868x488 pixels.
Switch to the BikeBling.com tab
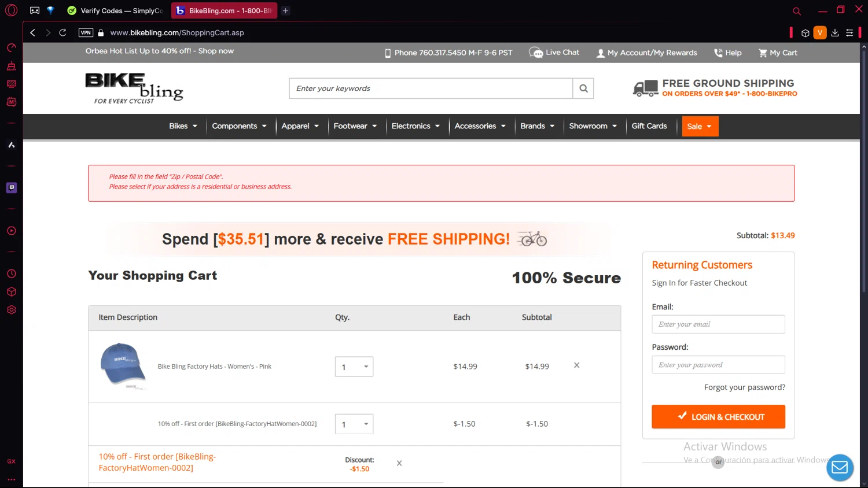224,10
